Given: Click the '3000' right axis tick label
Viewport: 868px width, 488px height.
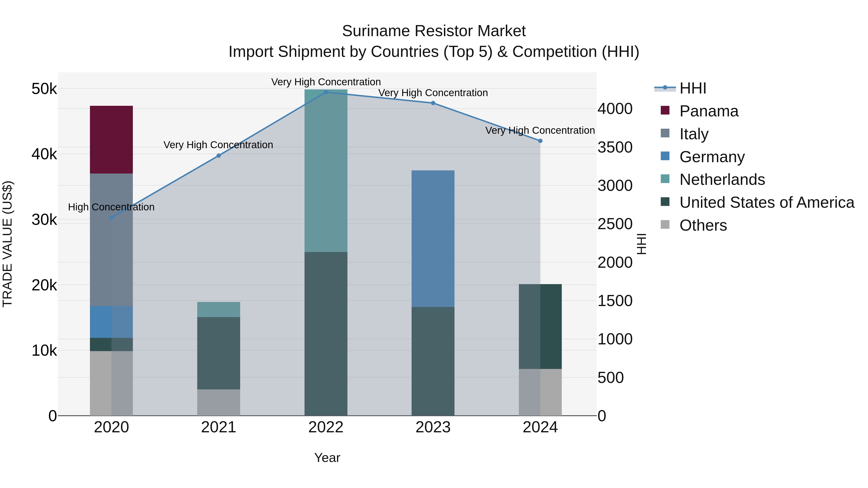Looking at the screenshot, I should tap(615, 186).
